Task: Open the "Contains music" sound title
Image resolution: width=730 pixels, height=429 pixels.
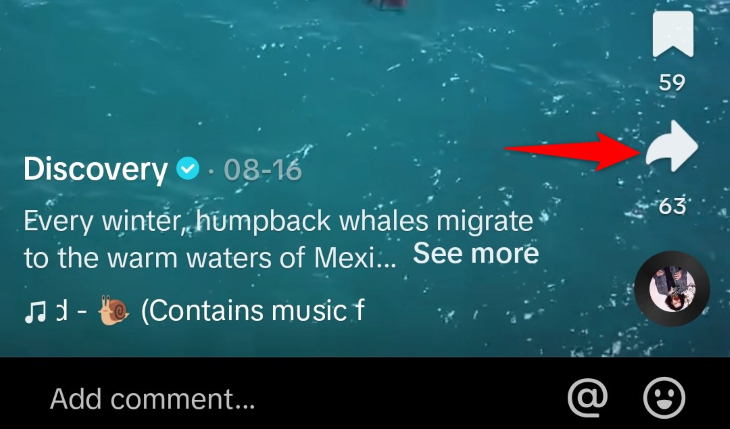Action: click(253, 311)
